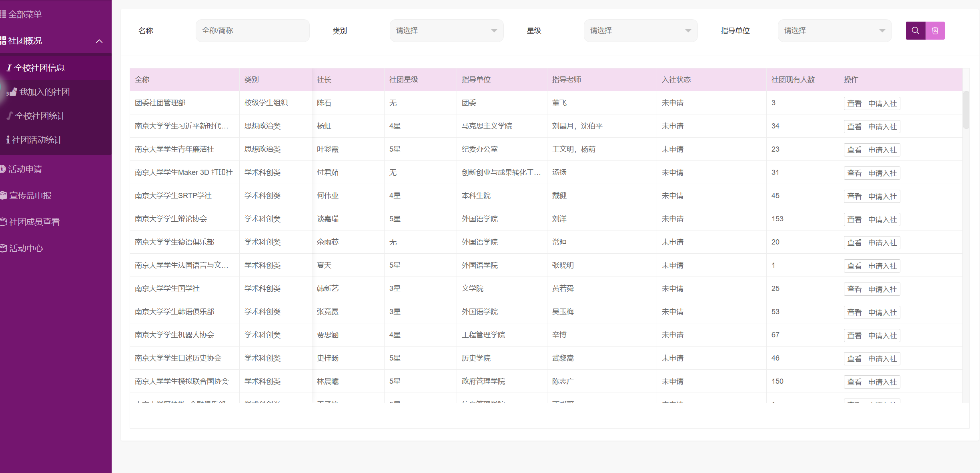
Task: Open the 星级 dropdown
Action: (x=640, y=31)
